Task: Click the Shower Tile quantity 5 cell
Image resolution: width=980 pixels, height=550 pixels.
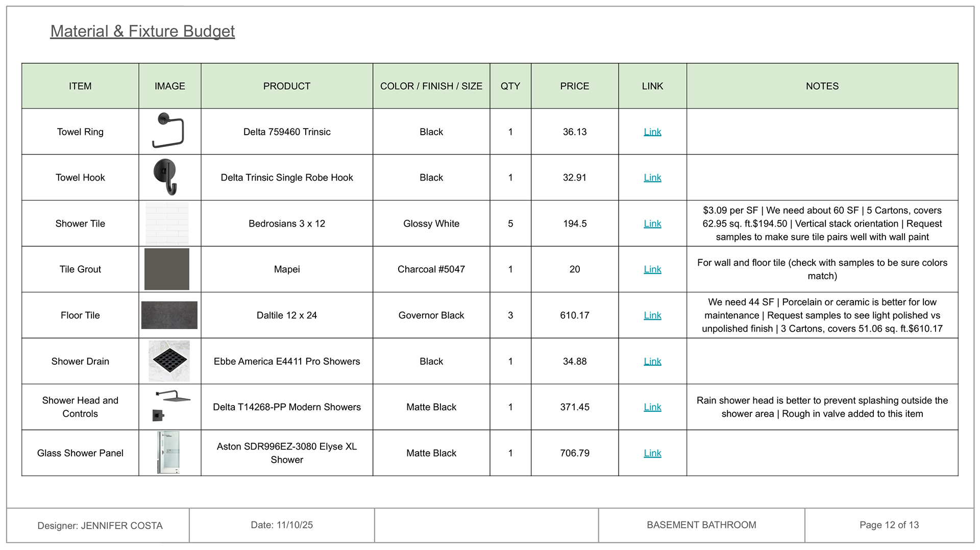Action: pos(510,223)
